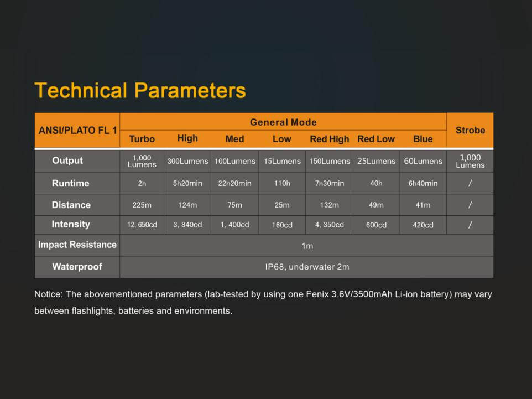Click the Technical Parameters heading
This screenshot has height=399, width=532.
(140, 90)
